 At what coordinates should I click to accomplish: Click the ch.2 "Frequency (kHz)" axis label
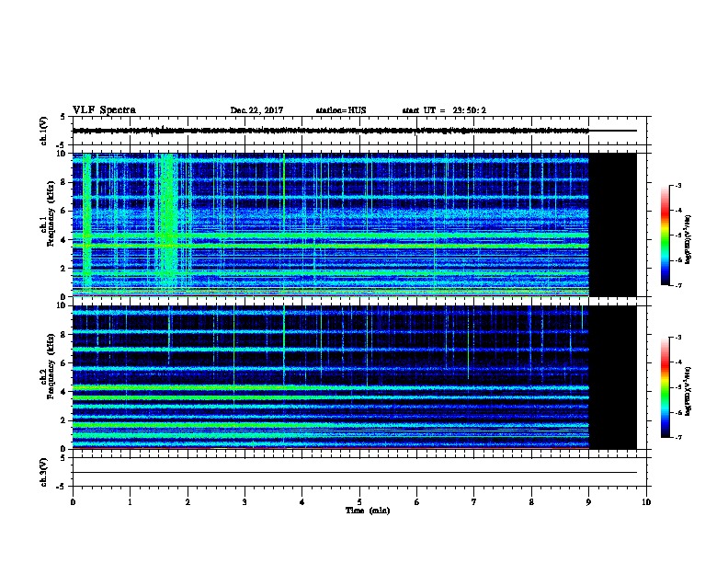coord(51,366)
